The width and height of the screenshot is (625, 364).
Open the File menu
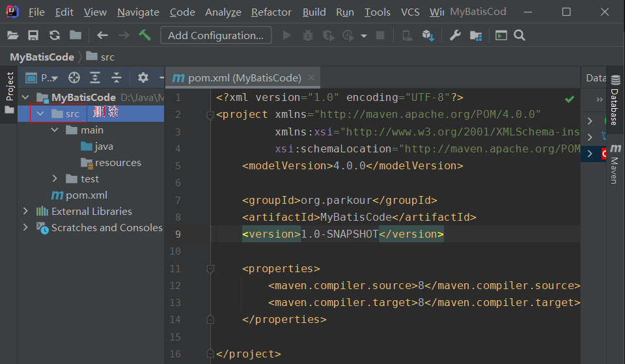(36, 12)
